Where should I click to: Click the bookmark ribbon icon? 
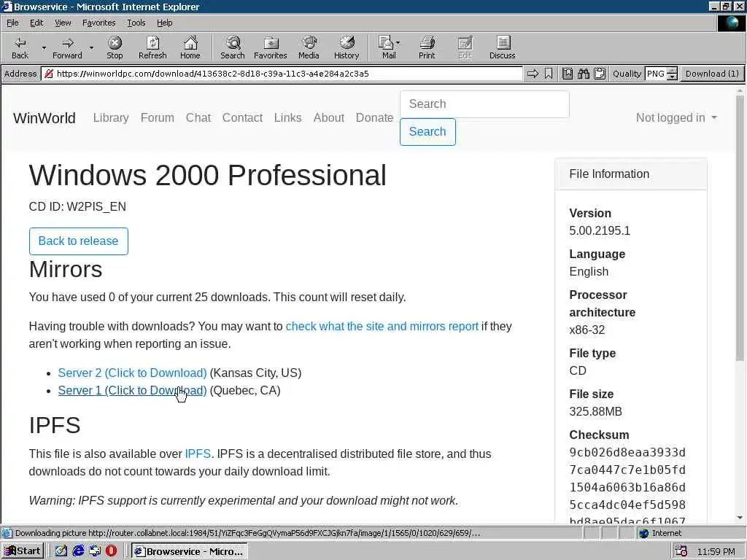coord(549,74)
